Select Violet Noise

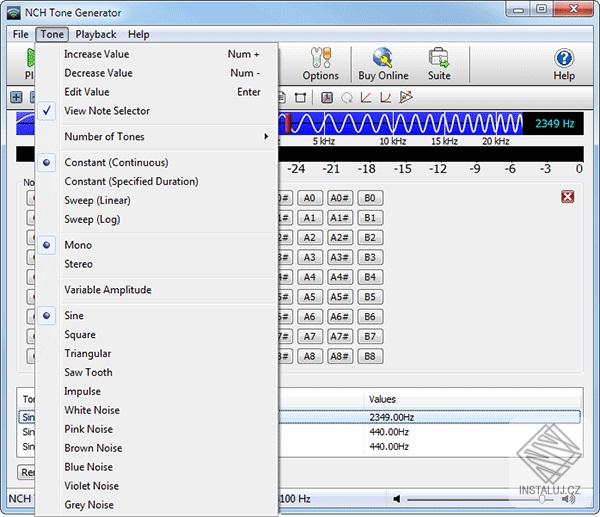tap(157, 486)
